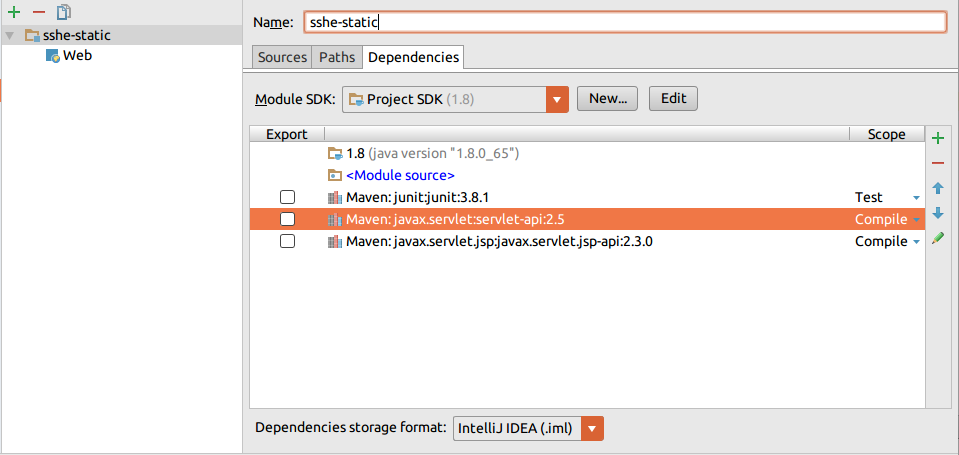The image size is (959, 455).
Task: Check export box for javax.servlet.jsp-api:2.3.0
Action: tap(288, 241)
